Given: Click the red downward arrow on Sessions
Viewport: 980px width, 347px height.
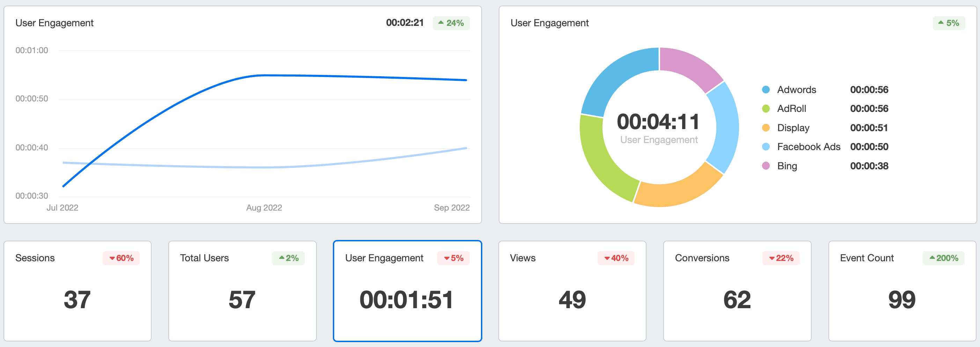Looking at the screenshot, I should [x=112, y=258].
